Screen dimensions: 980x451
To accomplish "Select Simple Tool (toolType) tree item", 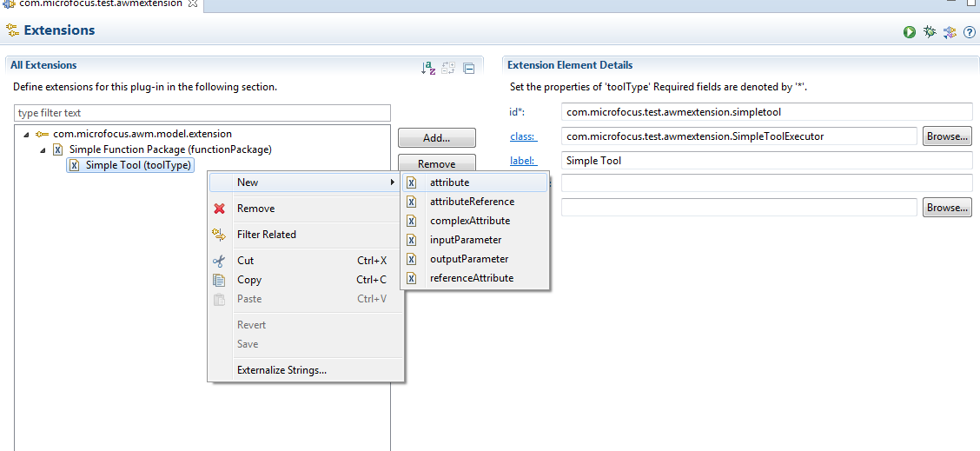I will (x=137, y=165).
